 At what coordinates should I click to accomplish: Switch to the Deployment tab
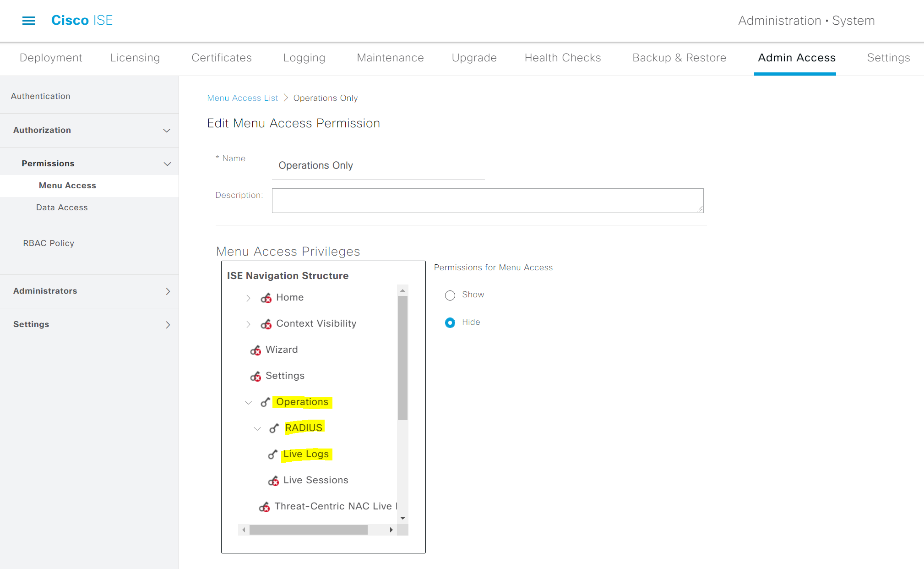tap(51, 58)
